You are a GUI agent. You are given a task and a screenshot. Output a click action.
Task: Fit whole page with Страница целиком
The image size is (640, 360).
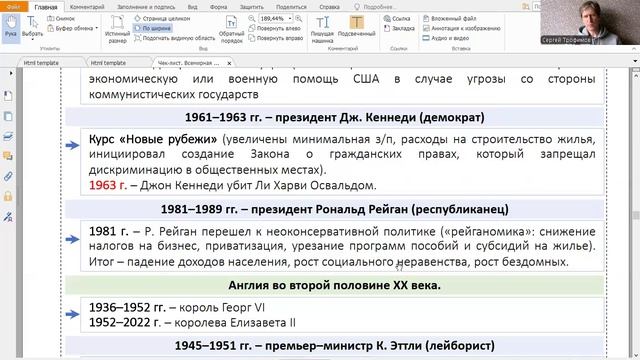(162, 18)
